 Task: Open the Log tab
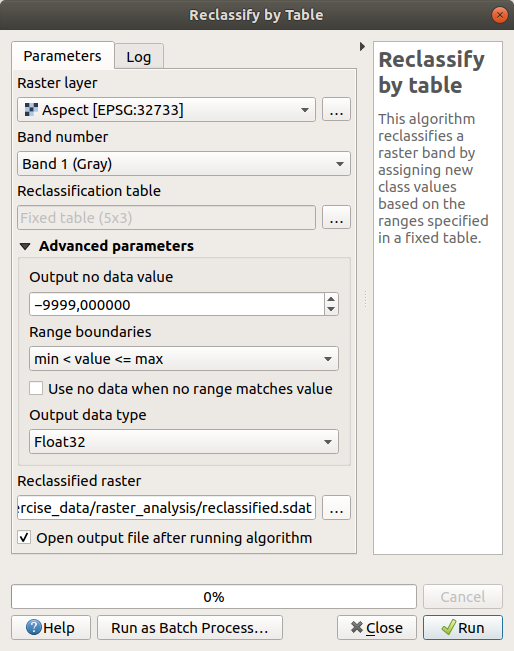139,57
